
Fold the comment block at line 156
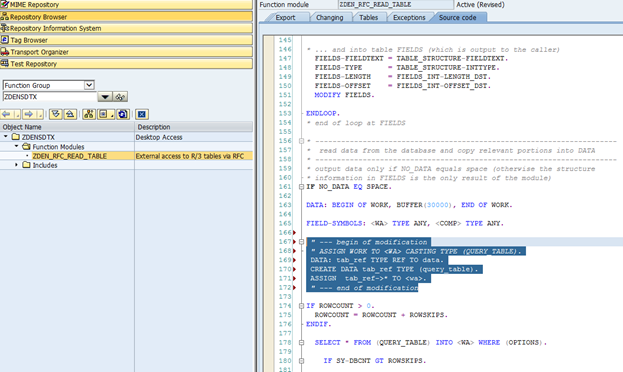(x=301, y=141)
